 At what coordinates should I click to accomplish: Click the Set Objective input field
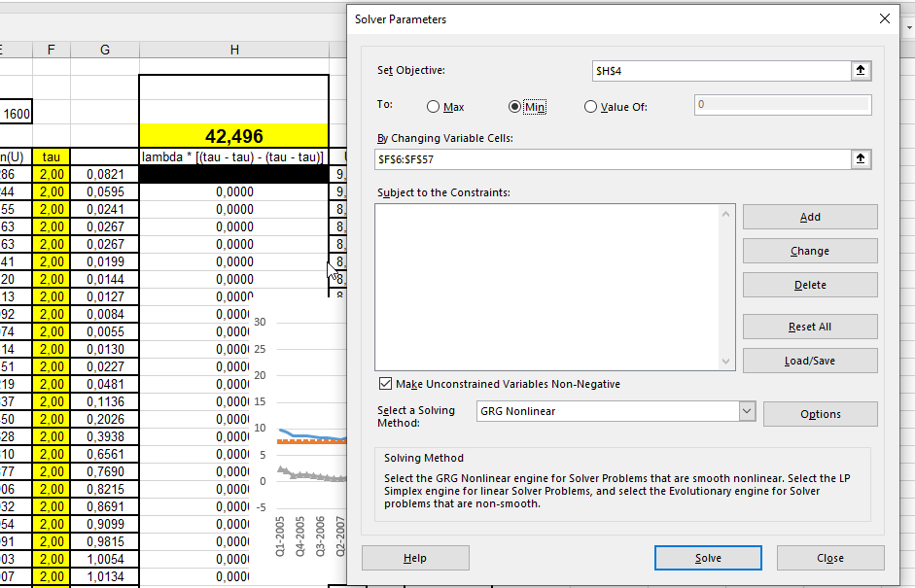click(x=720, y=71)
